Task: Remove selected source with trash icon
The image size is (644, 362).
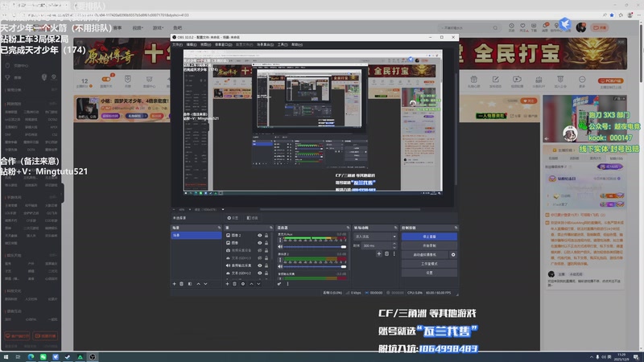Action: 235,284
